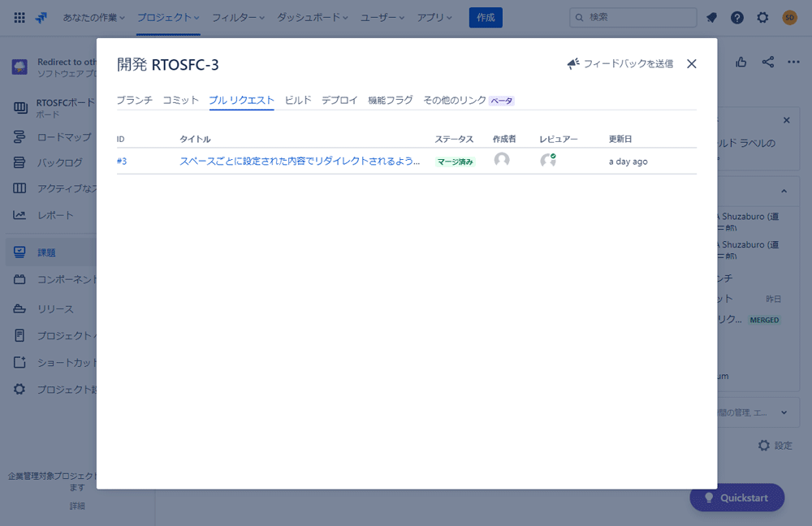Click the a day ago timestamp
This screenshot has width=812, height=526.
click(628, 162)
